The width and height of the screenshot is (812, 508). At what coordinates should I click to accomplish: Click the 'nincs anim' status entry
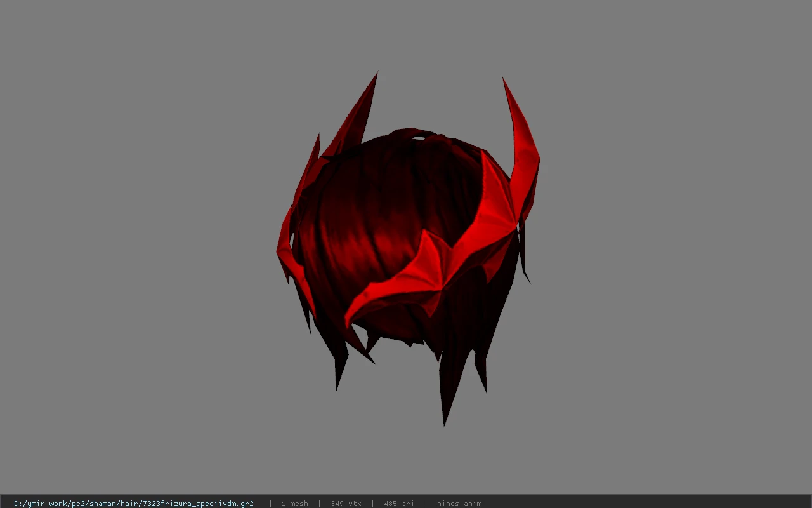click(x=459, y=504)
